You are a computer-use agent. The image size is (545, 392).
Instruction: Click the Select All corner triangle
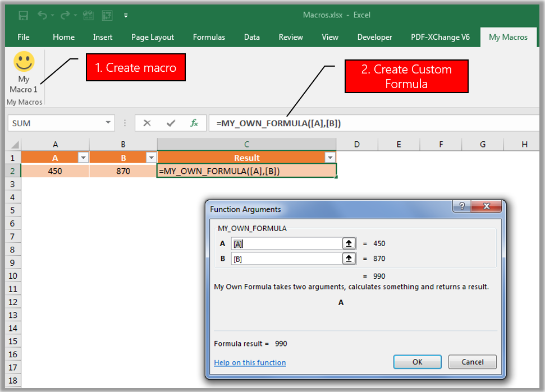(x=15, y=145)
